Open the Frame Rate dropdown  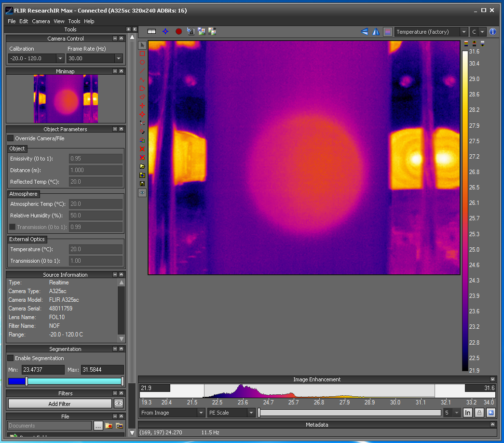point(119,58)
